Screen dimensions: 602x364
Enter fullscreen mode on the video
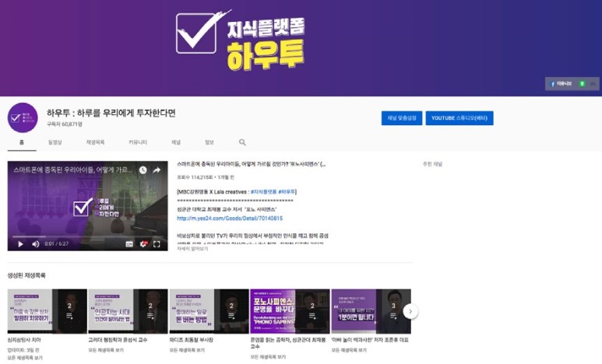tap(157, 243)
